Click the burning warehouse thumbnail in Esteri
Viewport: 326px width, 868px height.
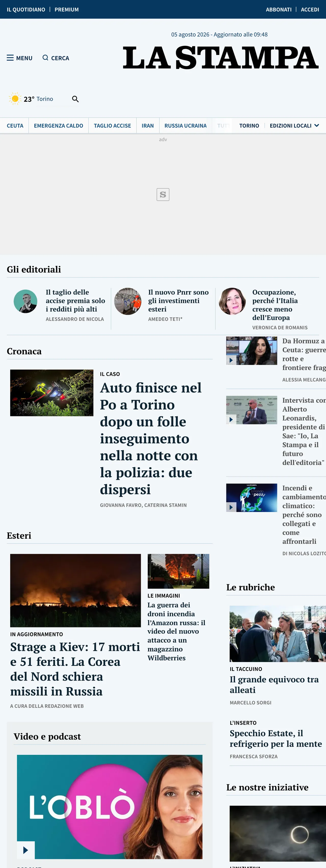(x=178, y=571)
